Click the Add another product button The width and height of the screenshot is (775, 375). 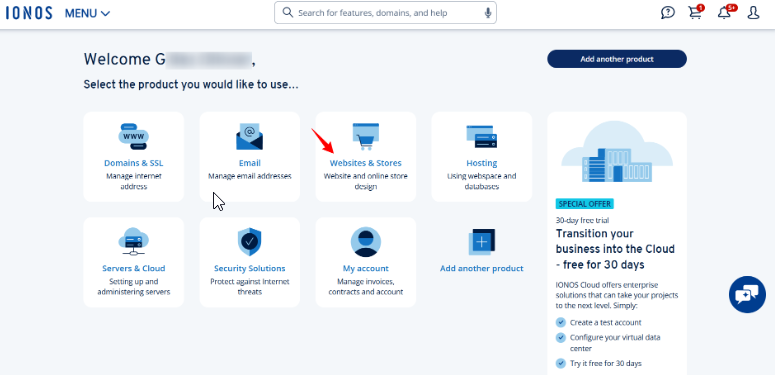617,59
